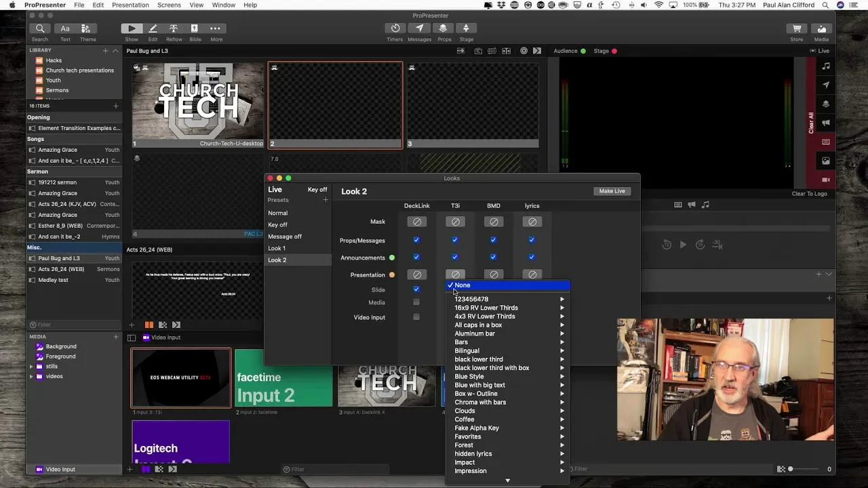868x488 pixels.
Task: Open the Stage toolbar icon
Action: [x=467, y=28]
